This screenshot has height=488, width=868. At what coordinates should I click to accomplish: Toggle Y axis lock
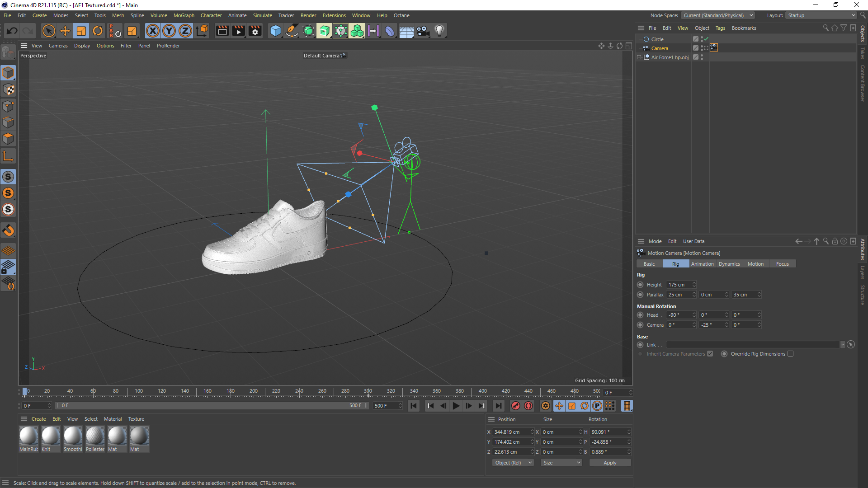point(169,31)
